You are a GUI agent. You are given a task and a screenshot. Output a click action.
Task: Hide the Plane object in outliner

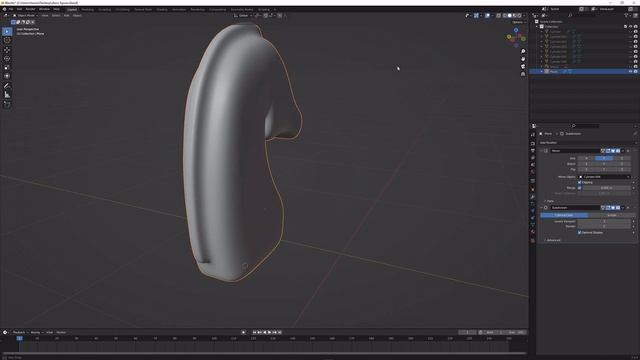(630, 71)
